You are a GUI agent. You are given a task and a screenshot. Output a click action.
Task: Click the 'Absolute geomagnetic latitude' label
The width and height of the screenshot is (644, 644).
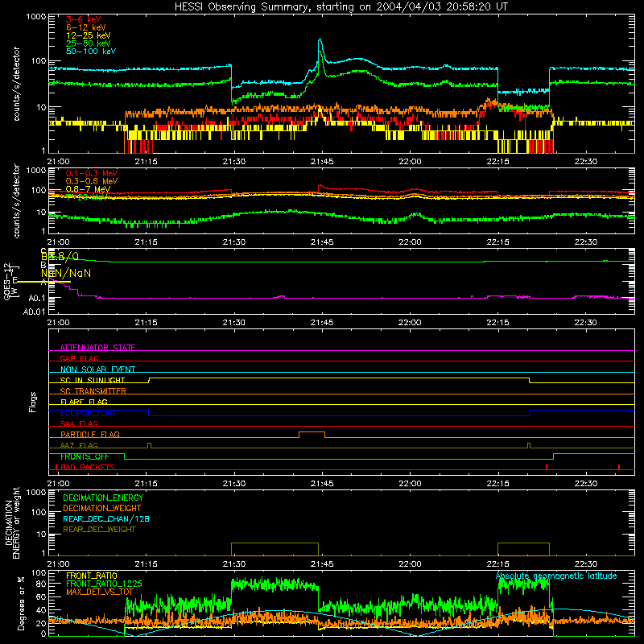pyautogui.click(x=556, y=576)
